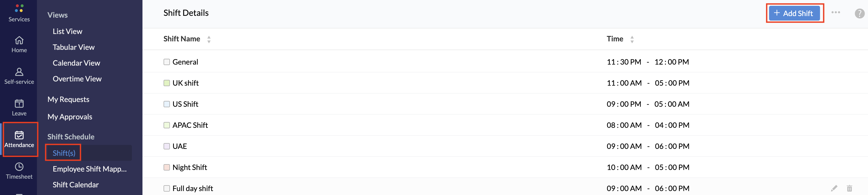
Task: Open the Timesheet module icon
Action: pyautogui.click(x=19, y=167)
